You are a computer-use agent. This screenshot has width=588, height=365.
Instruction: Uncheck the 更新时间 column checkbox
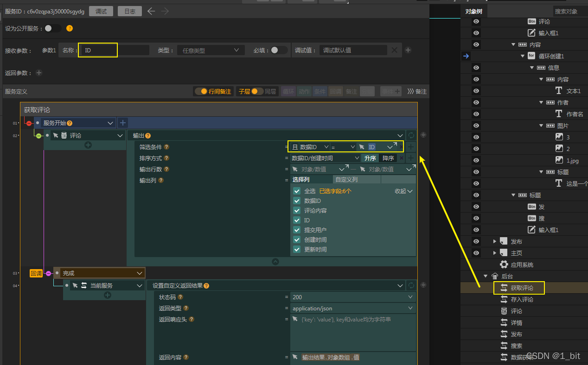click(x=297, y=249)
